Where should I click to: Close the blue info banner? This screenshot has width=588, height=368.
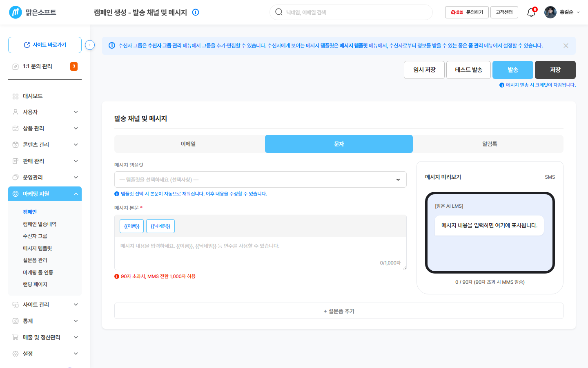(566, 45)
